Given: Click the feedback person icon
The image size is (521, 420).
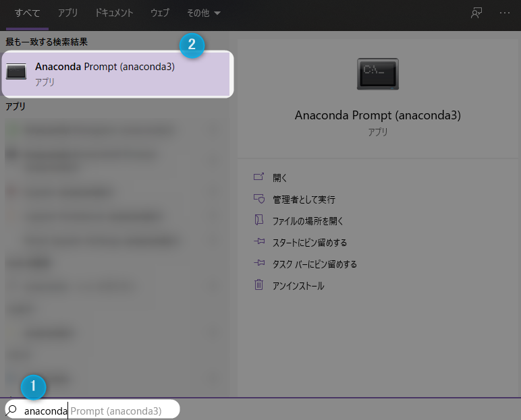Looking at the screenshot, I should pos(476,13).
